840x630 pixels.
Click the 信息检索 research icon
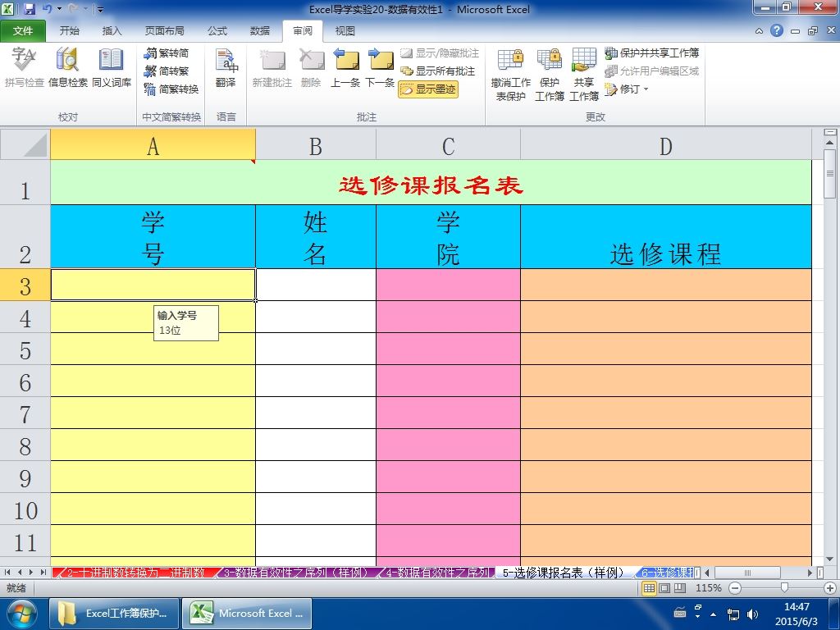point(67,68)
